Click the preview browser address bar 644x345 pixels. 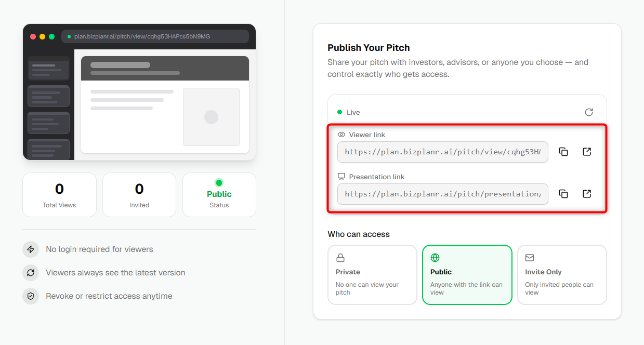pos(155,36)
